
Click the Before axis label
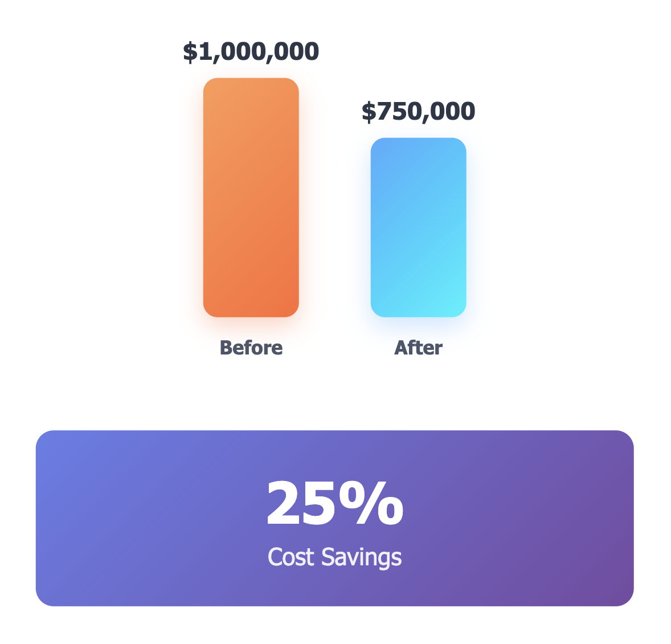coord(251,348)
